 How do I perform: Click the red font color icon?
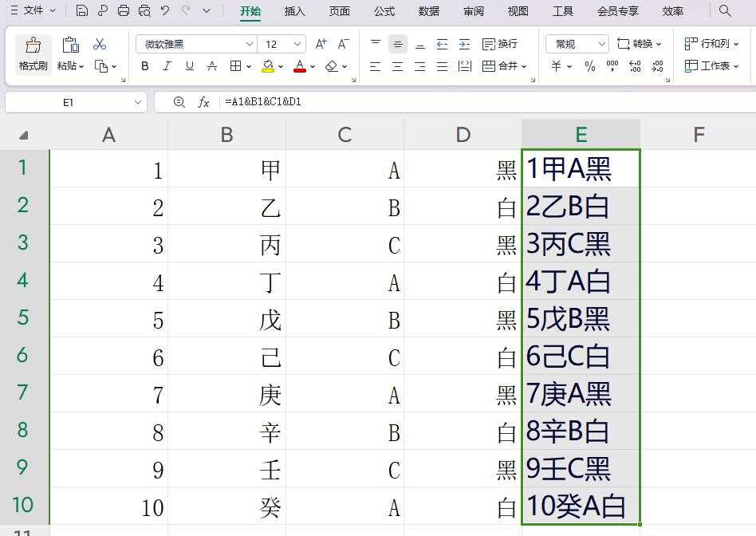pyautogui.click(x=300, y=65)
